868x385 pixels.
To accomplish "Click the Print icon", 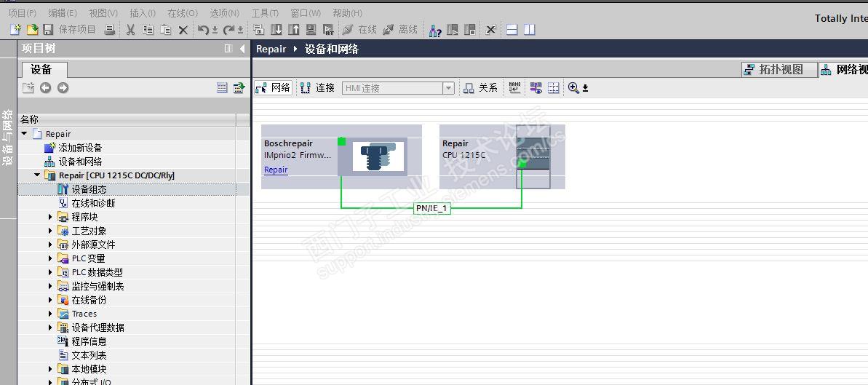I will pyautogui.click(x=110, y=30).
